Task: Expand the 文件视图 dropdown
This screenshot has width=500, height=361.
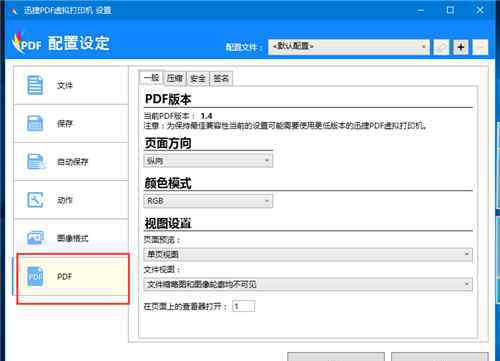Action: pyautogui.click(x=308, y=284)
